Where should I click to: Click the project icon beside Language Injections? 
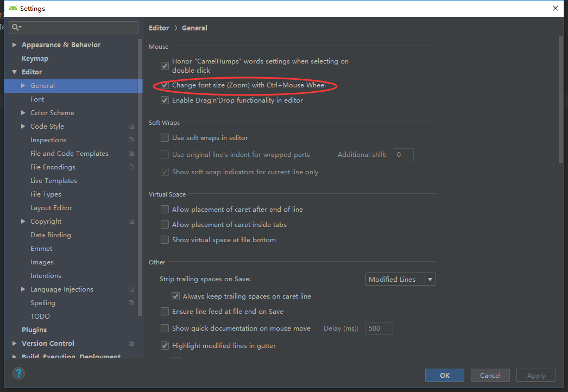[130, 289]
